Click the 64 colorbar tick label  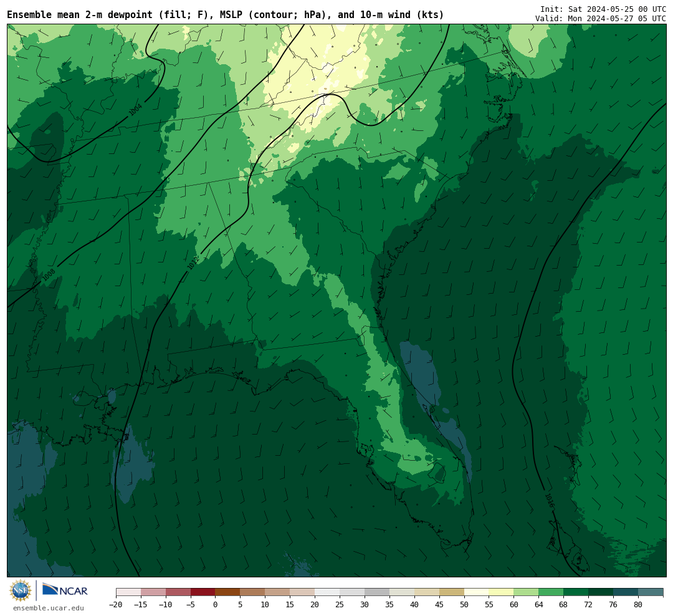(x=538, y=605)
